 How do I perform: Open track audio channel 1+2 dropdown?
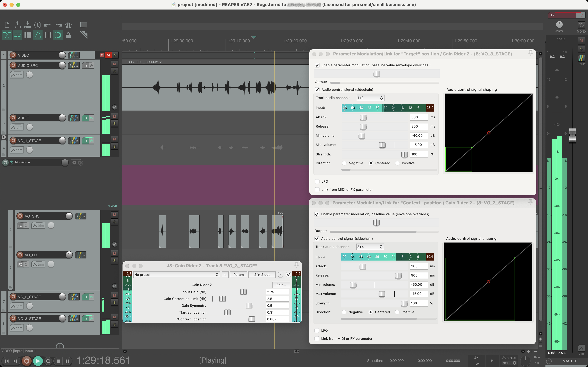(370, 98)
